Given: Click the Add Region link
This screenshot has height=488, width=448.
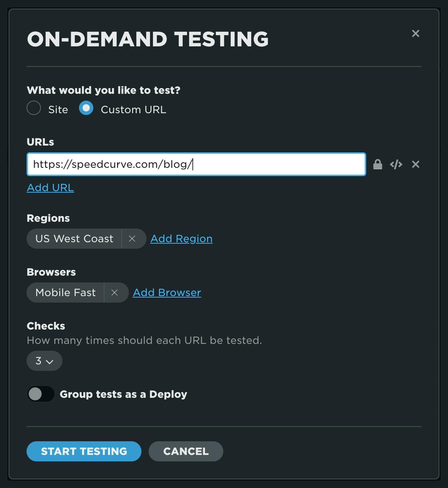Looking at the screenshot, I should [181, 239].
